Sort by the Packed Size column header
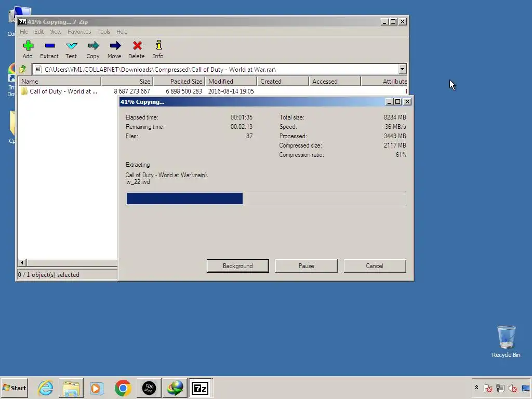Viewport: 532px width, 399px height. click(179, 82)
